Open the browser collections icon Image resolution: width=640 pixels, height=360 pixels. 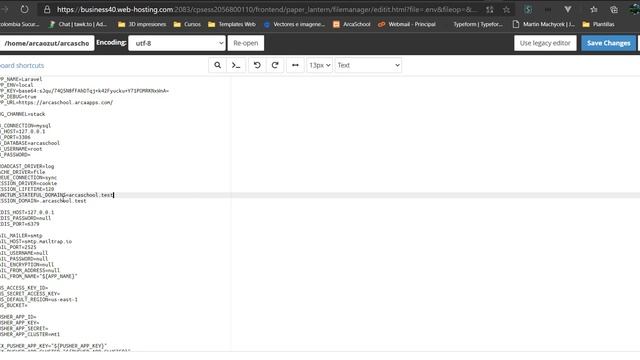pyautogui.click(x=614, y=9)
